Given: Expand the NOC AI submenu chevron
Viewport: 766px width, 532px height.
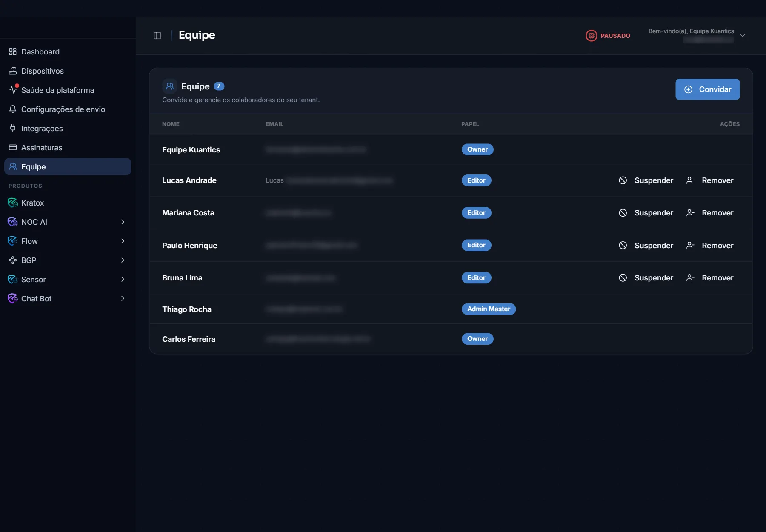Looking at the screenshot, I should 123,222.
